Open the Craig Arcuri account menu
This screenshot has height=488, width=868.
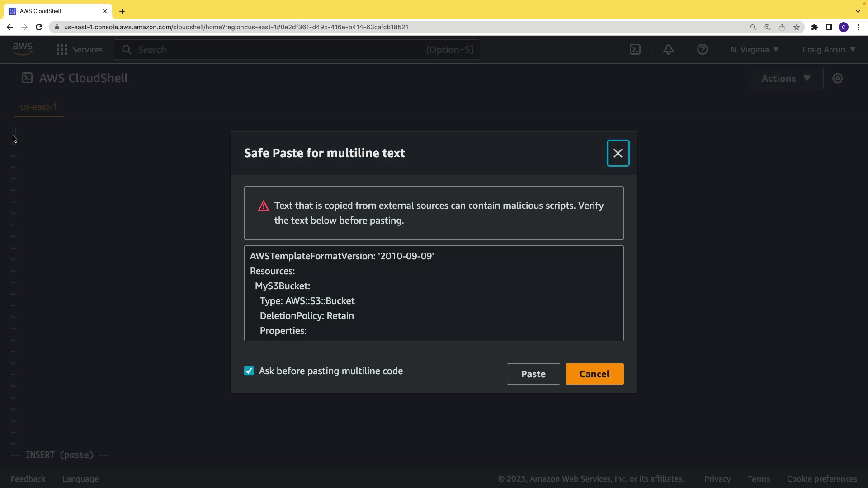click(x=828, y=50)
